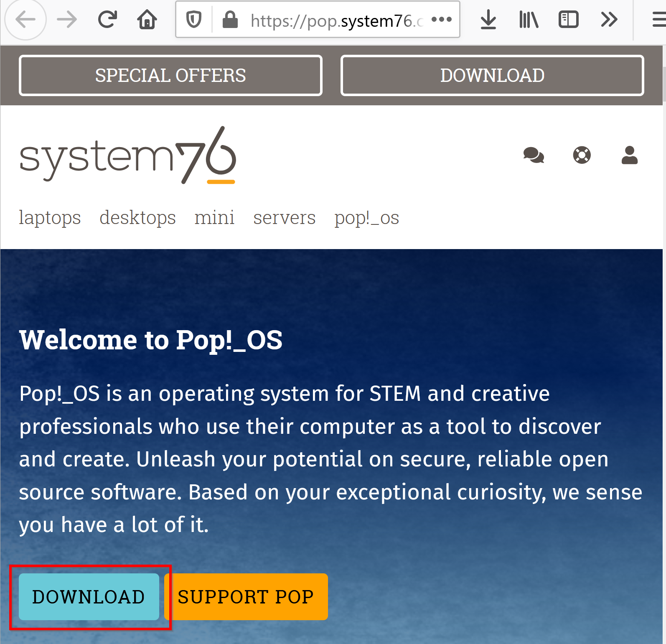The image size is (666, 644).
Task: Open the page actions three-dot menu
Action: 442,19
